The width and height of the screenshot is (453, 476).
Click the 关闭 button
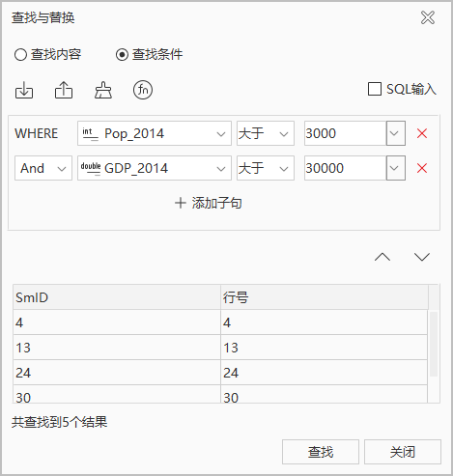point(403,452)
